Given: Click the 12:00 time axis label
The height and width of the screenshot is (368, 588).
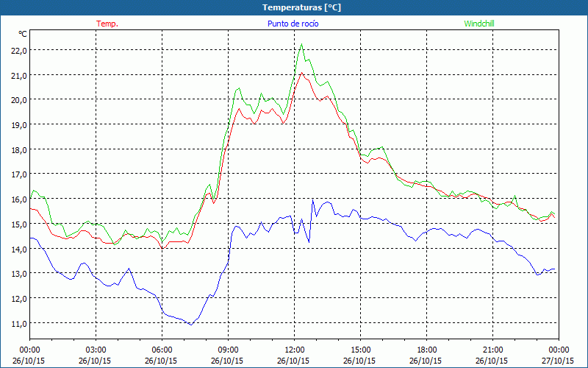Looking at the screenshot, I should pyautogui.click(x=295, y=350).
